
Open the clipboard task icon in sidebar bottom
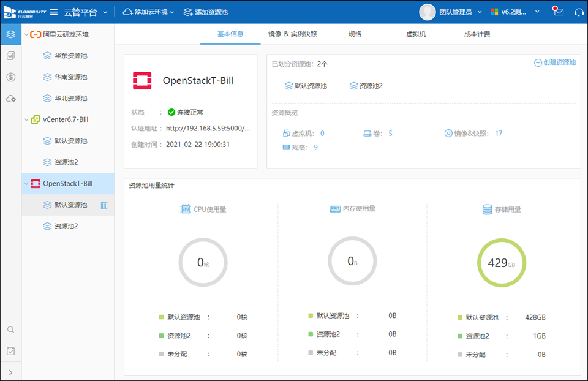10,351
